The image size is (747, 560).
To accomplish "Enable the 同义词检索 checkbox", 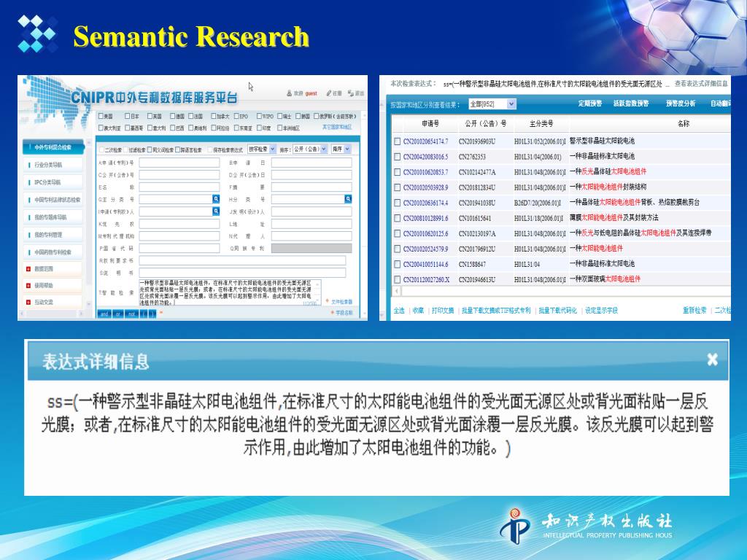I will point(150,149).
